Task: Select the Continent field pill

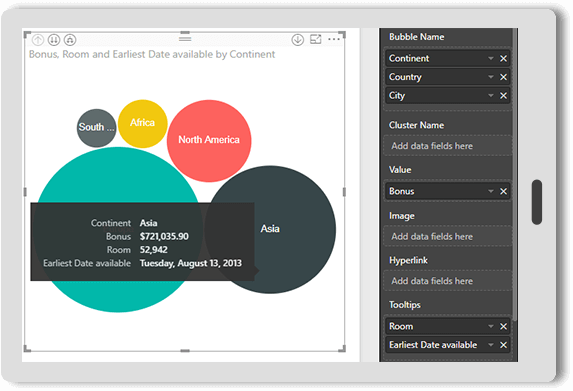Action: coord(447,58)
